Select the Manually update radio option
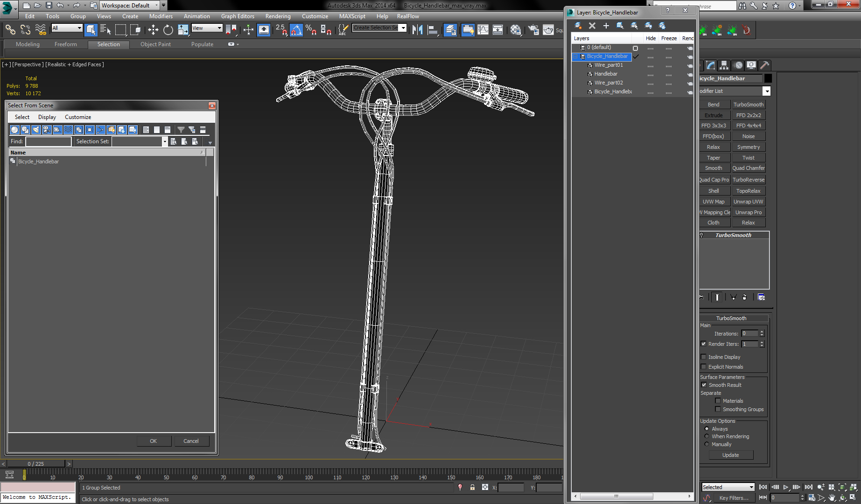This screenshot has height=504, width=861. click(707, 444)
